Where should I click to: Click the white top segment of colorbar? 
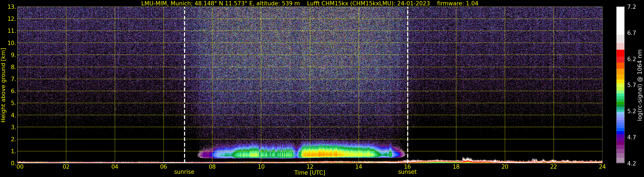(x=620, y=21)
